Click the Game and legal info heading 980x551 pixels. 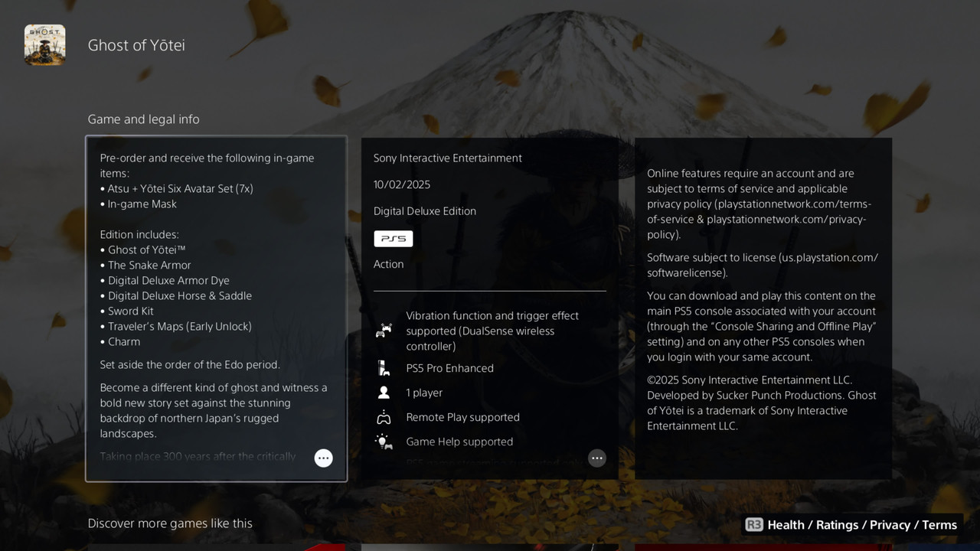click(143, 119)
